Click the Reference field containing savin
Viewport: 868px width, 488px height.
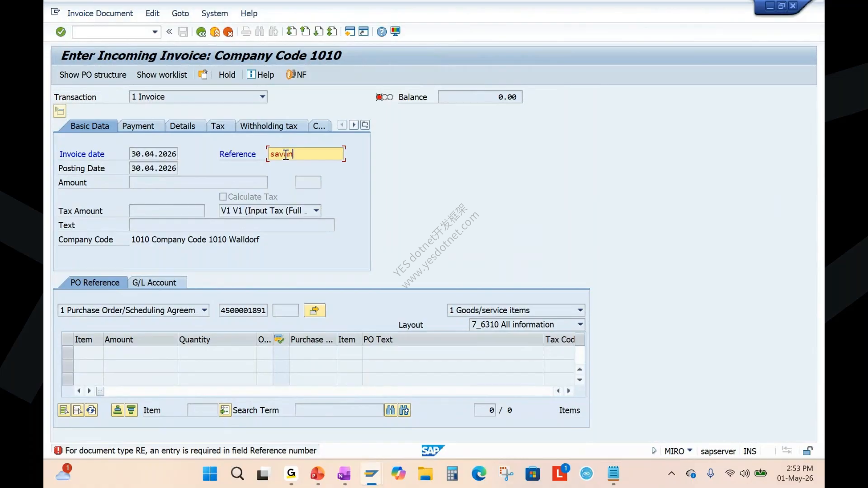tap(305, 154)
